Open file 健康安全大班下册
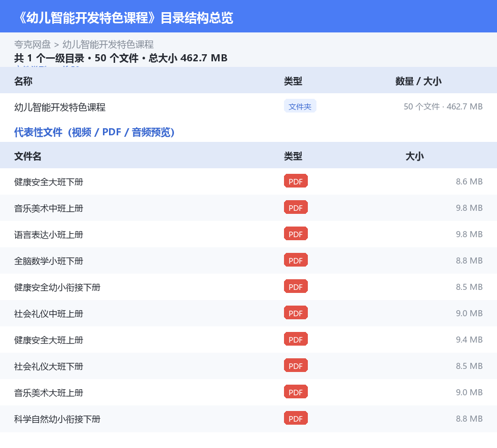The image size is (497, 448). pos(49,182)
